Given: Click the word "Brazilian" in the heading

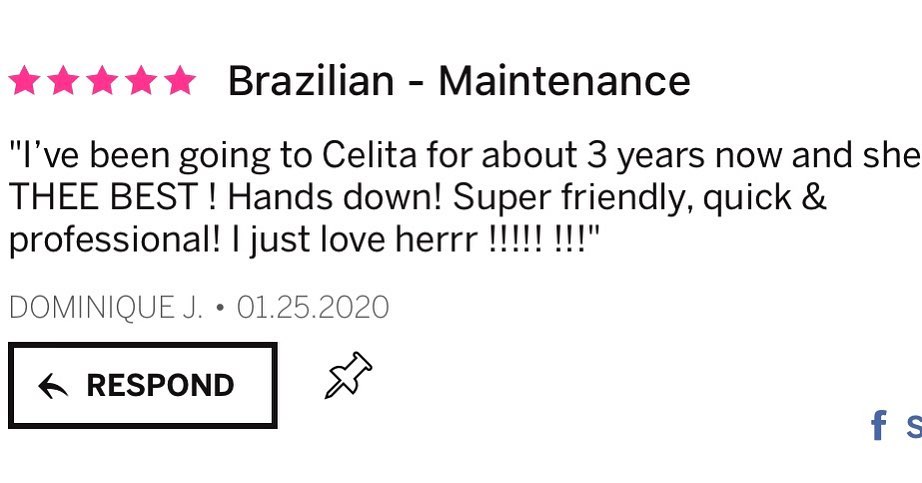Looking at the screenshot, I should point(310,81).
